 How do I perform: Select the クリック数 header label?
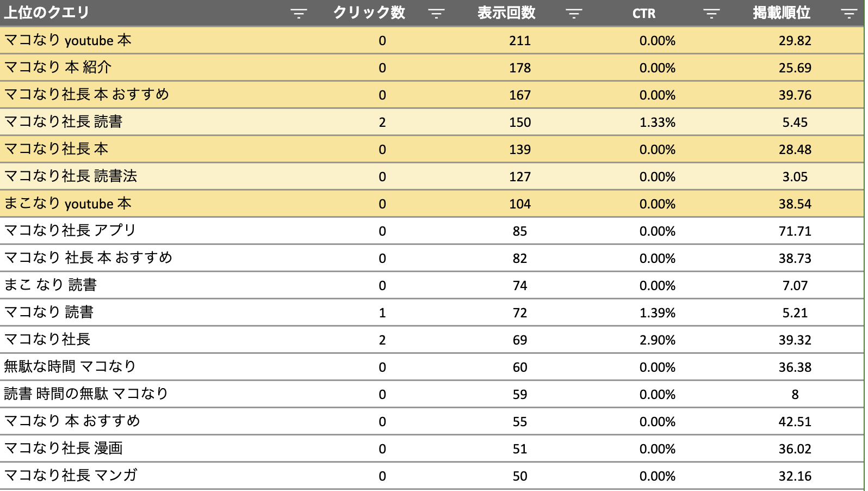(369, 13)
